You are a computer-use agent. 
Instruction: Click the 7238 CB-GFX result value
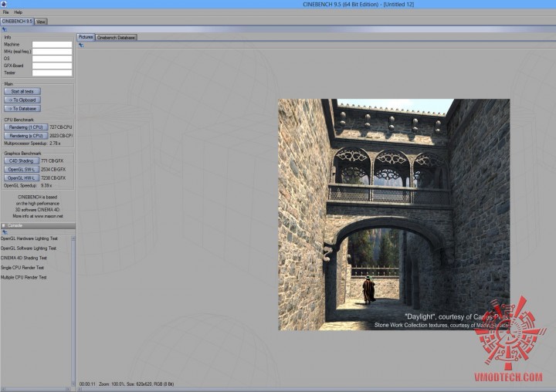(x=53, y=178)
